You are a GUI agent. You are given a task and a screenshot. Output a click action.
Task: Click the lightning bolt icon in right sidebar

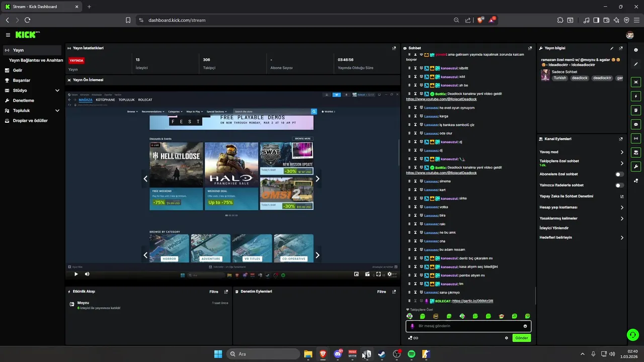coord(636,96)
